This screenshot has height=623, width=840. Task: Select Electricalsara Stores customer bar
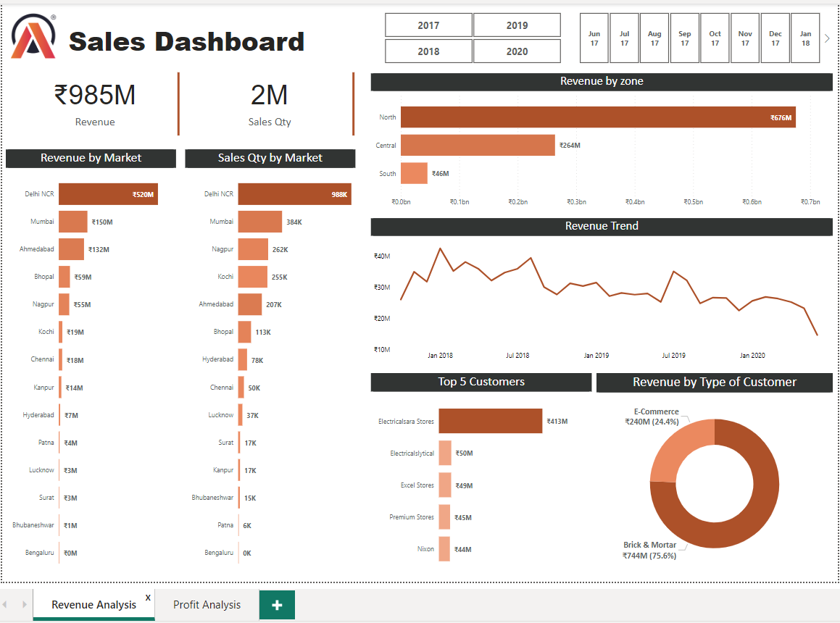click(x=490, y=421)
